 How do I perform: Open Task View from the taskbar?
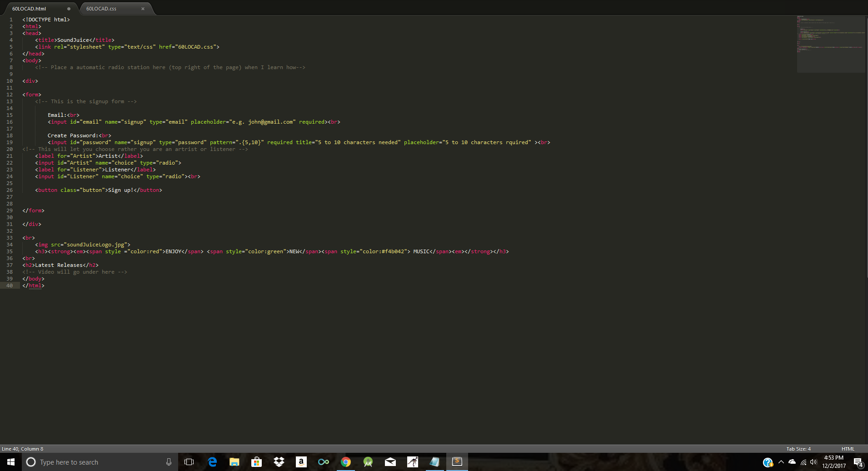(x=189, y=461)
